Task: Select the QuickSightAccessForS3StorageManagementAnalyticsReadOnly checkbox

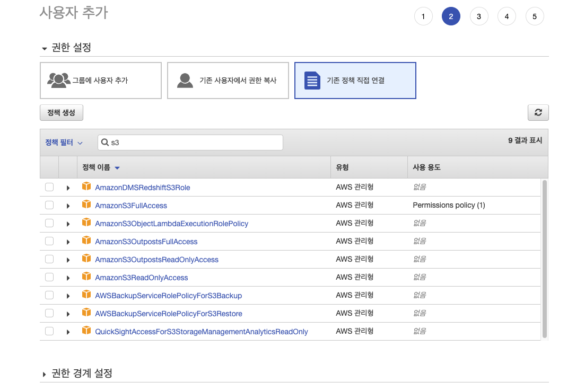Action: click(x=49, y=331)
